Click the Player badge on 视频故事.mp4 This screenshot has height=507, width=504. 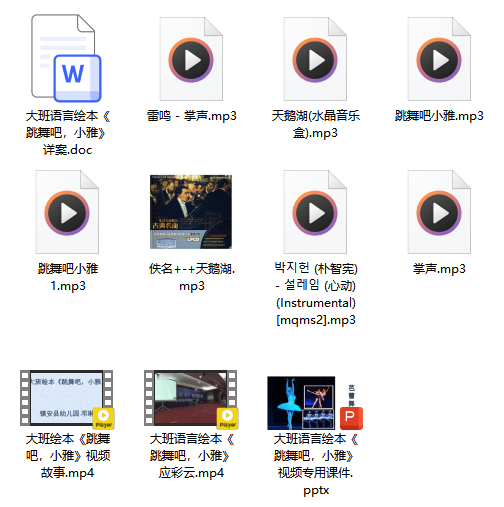click(104, 418)
